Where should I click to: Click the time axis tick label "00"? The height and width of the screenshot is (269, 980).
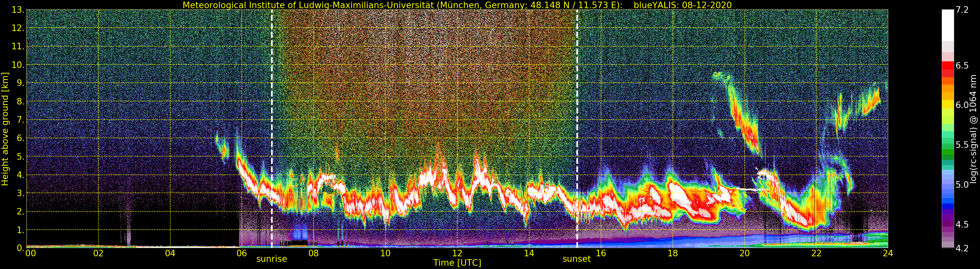click(30, 253)
